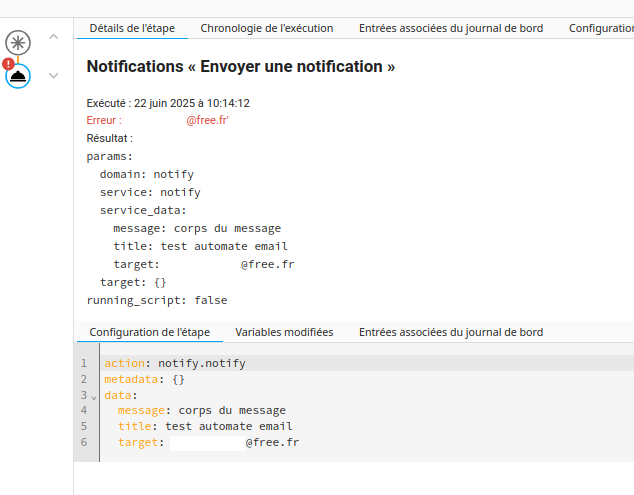The height and width of the screenshot is (495, 634).
Task: Select the notification action node icon
Action: [18, 76]
